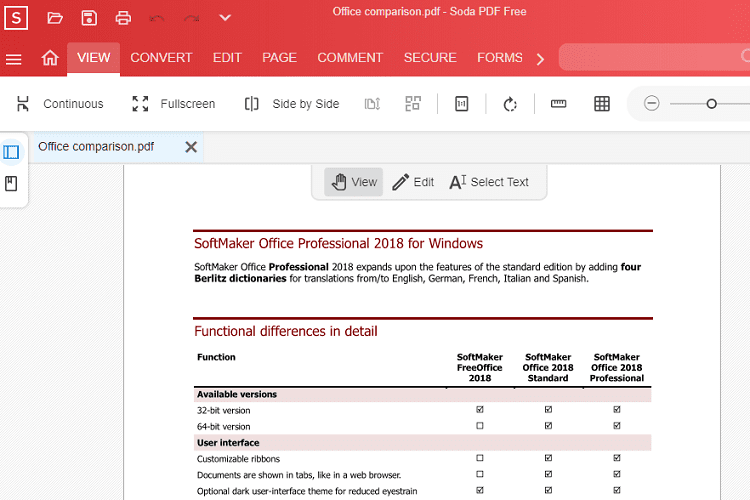The image size is (750, 500).
Task: Click the 'Functional differences in detail' heading
Action: point(286,331)
